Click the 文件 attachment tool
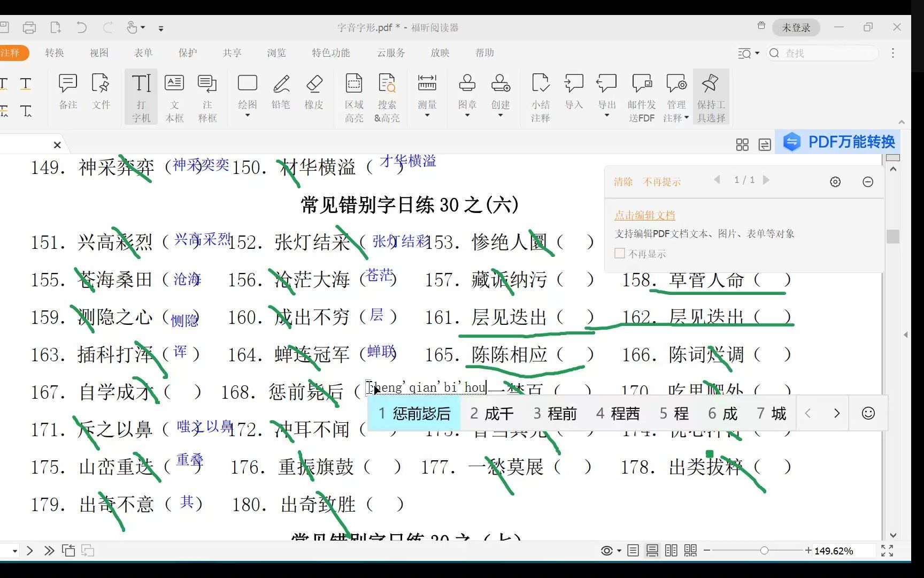 (x=101, y=92)
